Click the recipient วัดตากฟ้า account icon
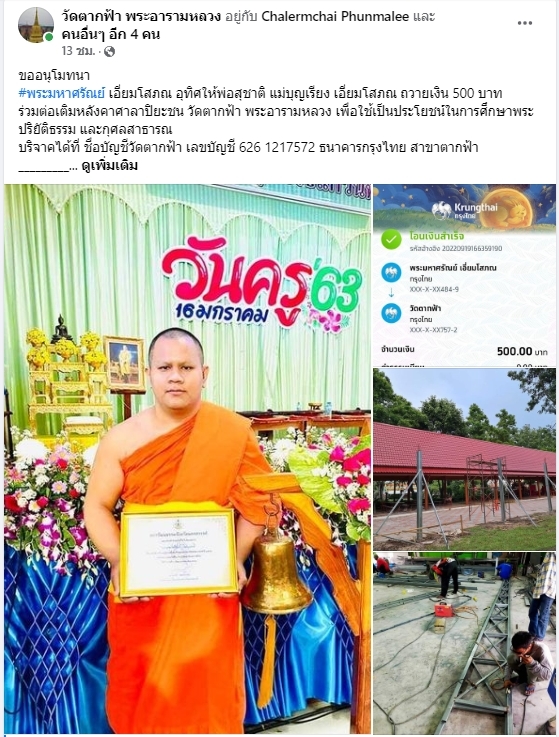This screenshot has width=559, height=737. tap(391, 313)
